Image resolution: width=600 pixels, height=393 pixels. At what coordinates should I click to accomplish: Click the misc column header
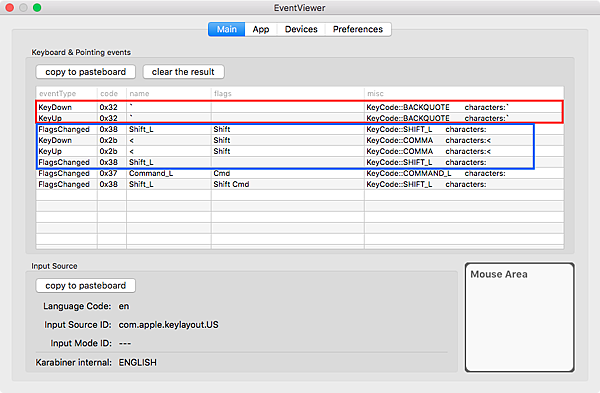pos(464,93)
